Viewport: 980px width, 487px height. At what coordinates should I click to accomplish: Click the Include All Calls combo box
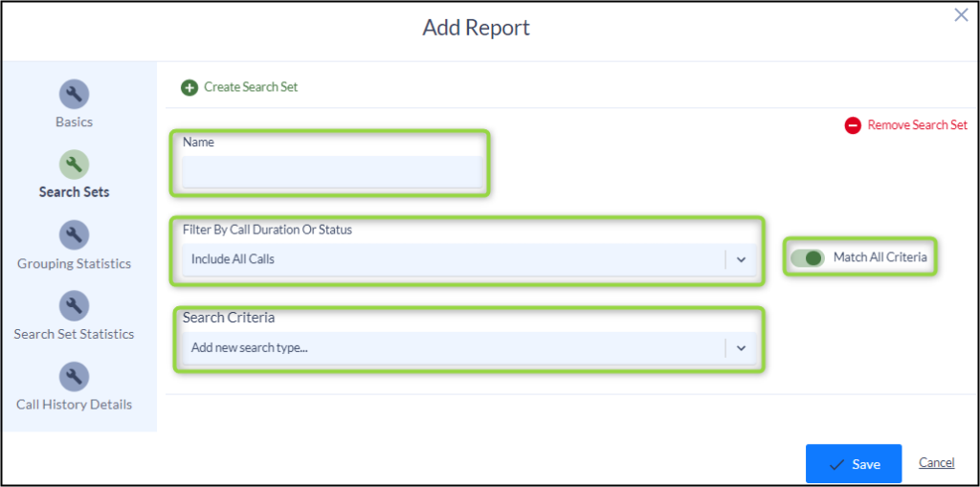point(469,259)
